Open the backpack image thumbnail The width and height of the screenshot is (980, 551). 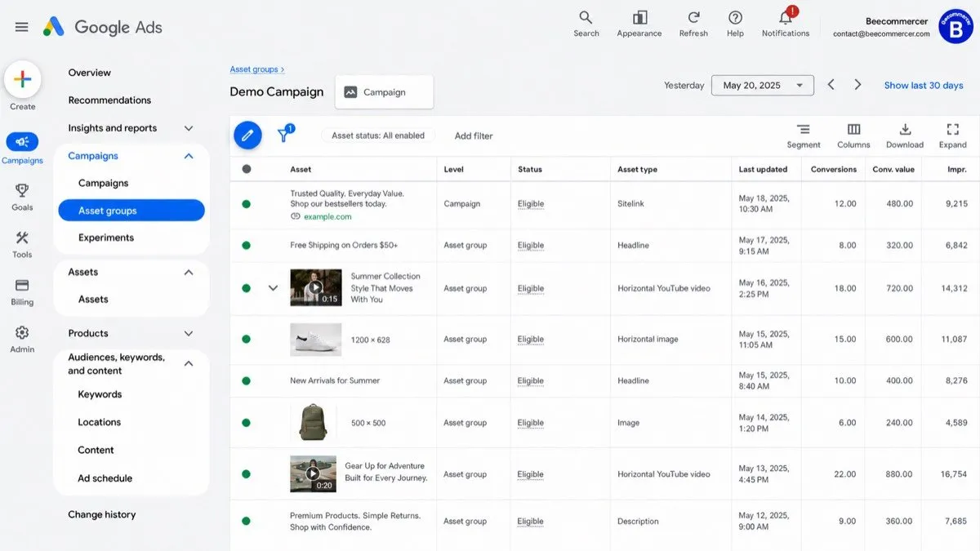(313, 423)
